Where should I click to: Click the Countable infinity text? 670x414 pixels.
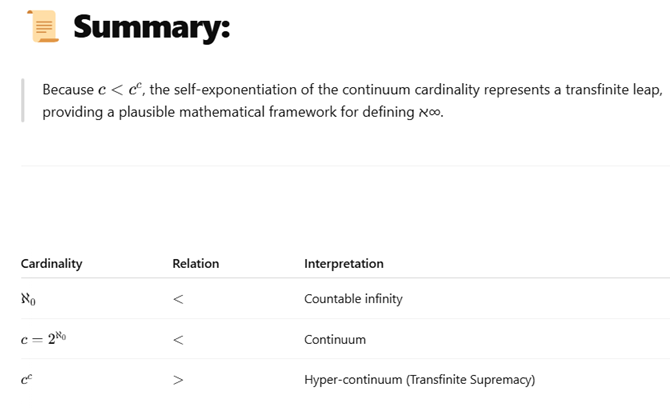pos(353,299)
